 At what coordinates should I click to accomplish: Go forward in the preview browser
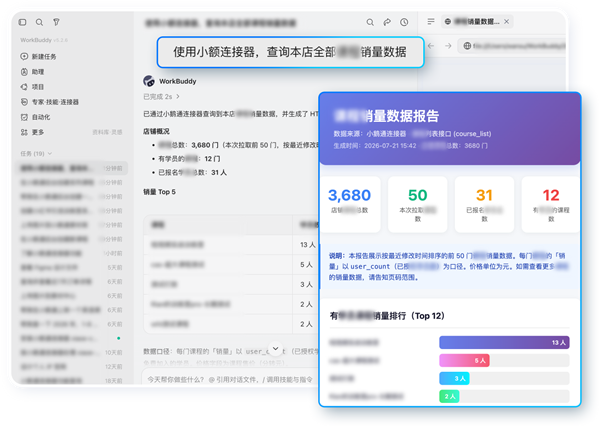pos(448,46)
